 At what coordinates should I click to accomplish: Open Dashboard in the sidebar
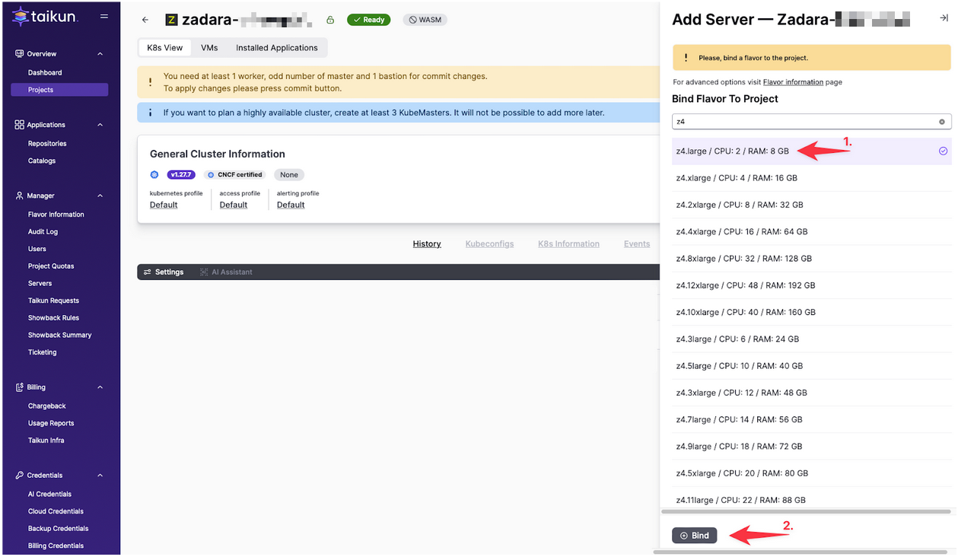click(x=45, y=73)
